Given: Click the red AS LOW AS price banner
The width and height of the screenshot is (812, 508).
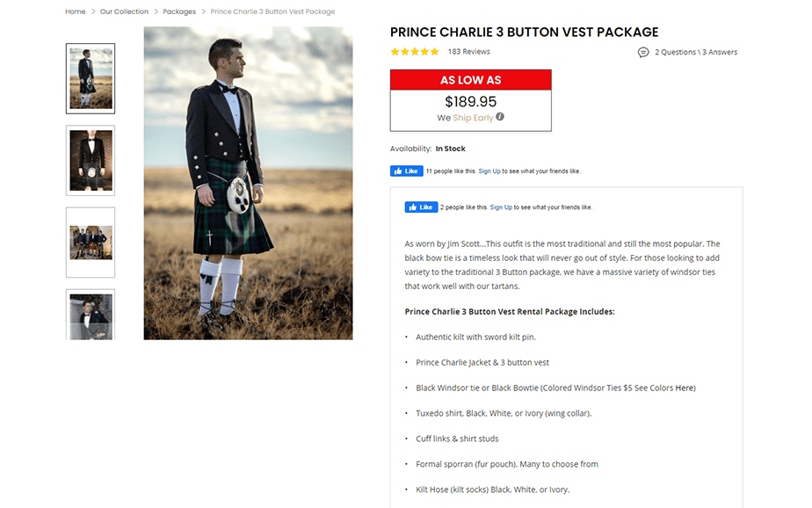Looking at the screenshot, I should tap(470, 79).
